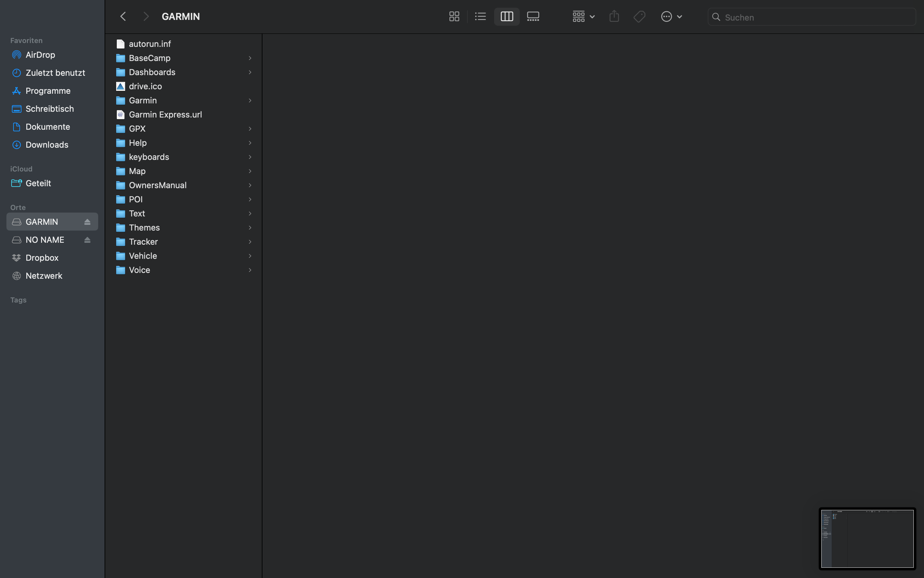Click the Vehicle folder icon

pos(120,256)
